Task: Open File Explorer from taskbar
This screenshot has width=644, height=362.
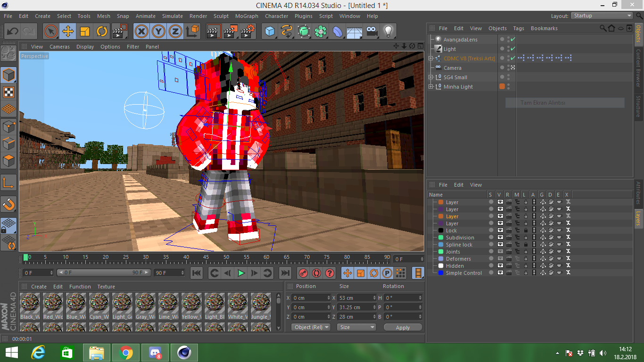Action: coord(97,353)
